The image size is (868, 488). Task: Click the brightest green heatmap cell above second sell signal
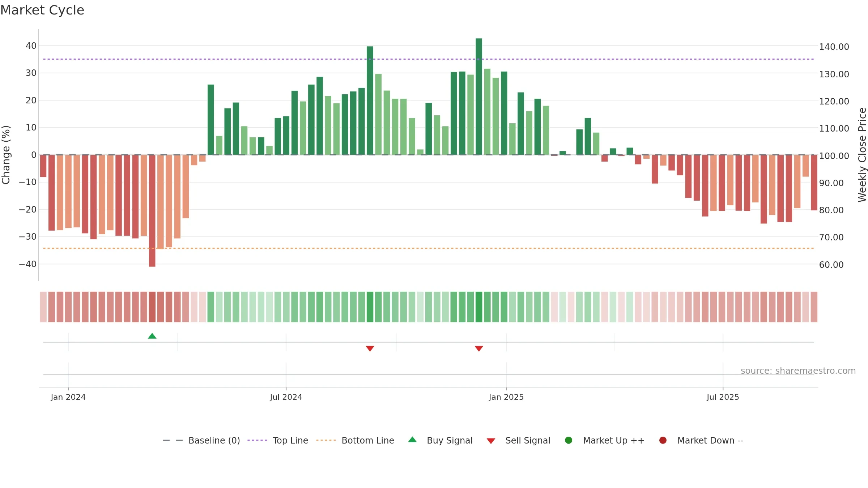coord(479,307)
